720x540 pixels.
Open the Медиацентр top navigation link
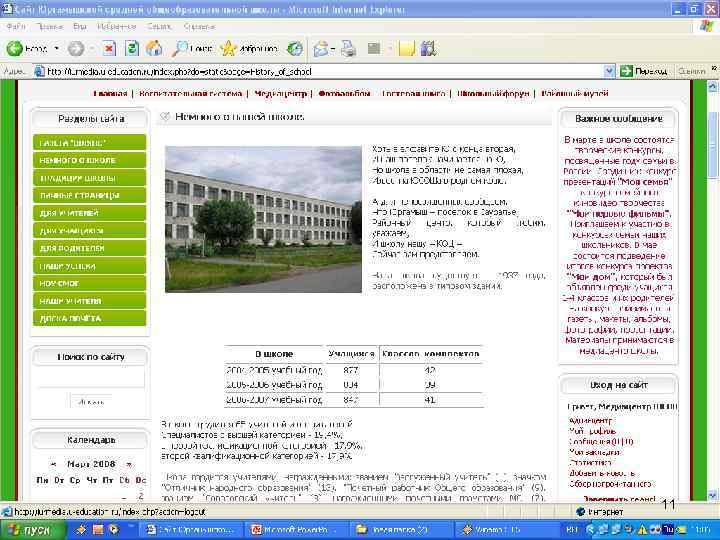(281, 94)
